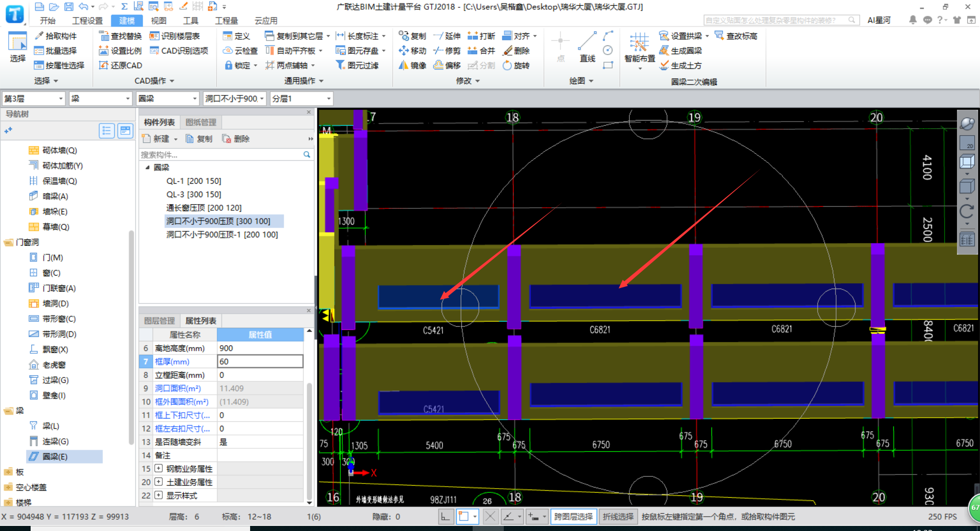This screenshot has width=980, height=531.
Task: Click 按属性选择 select by attribute
Action: point(59,65)
